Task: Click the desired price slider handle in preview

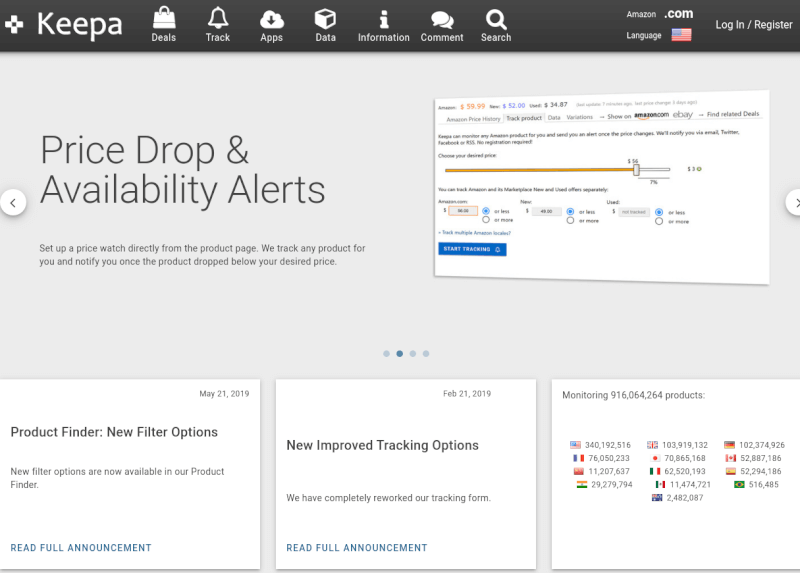Action: 636,170
